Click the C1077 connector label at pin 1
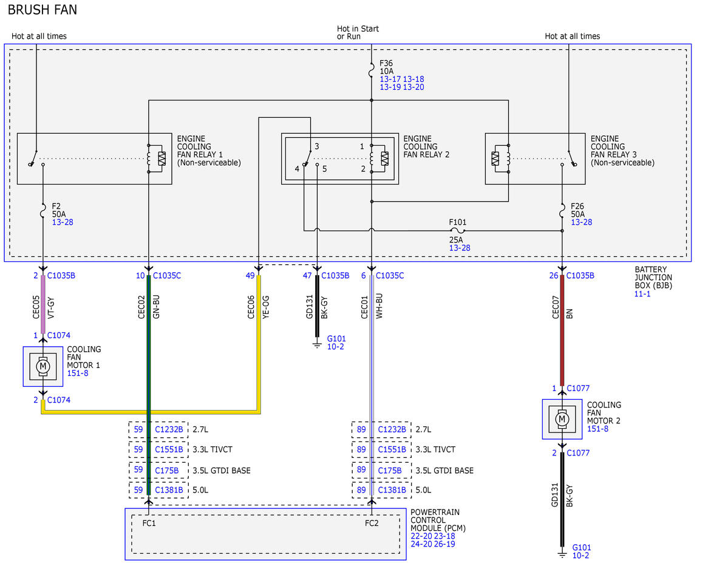 pyautogui.click(x=578, y=388)
